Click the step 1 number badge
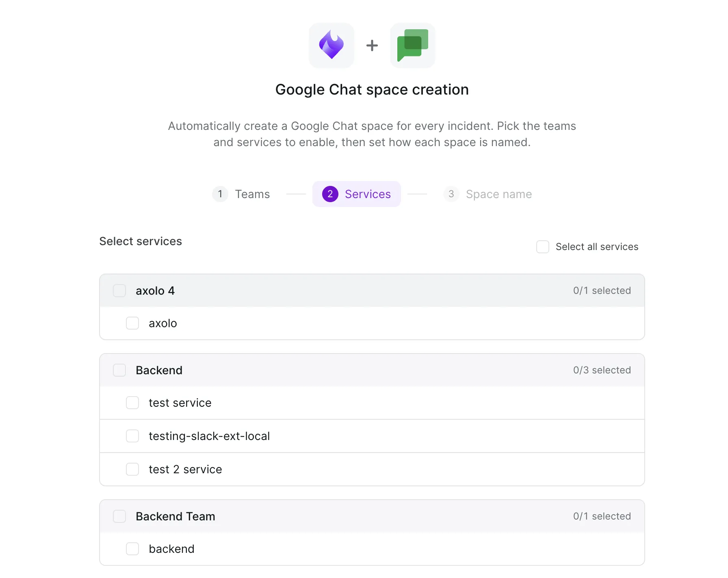This screenshot has height=578, width=728. pyautogui.click(x=220, y=194)
